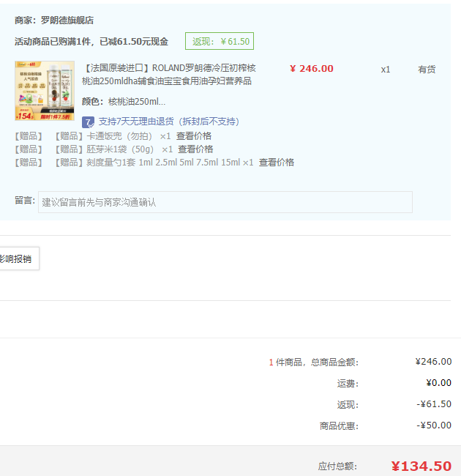
Task: Click 查看价格 for 胚芽米1袋 gift
Action: point(195,149)
